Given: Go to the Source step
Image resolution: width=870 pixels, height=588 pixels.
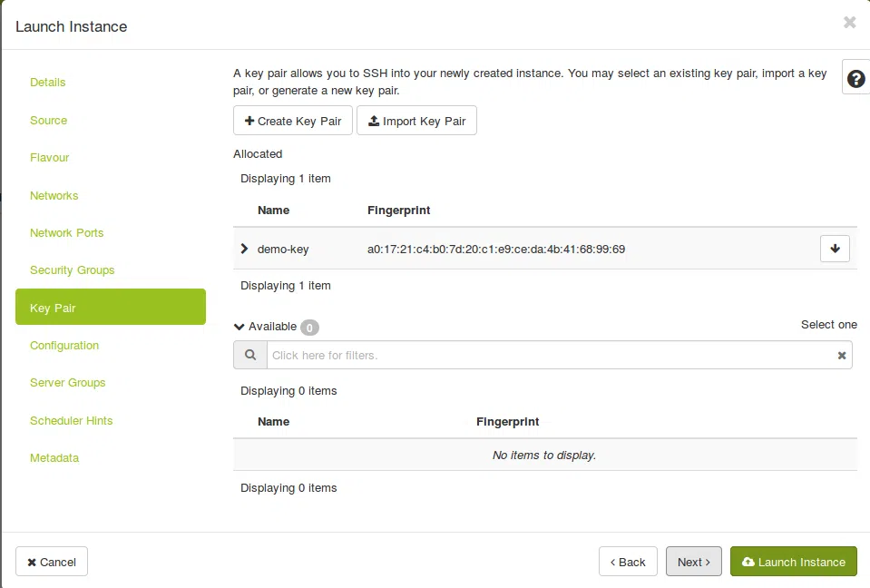Looking at the screenshot, I should [x=49, y=121].
